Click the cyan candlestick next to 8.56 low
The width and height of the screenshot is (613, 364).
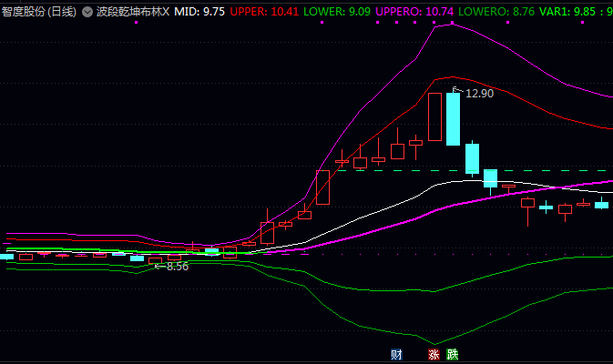(137, 258)
